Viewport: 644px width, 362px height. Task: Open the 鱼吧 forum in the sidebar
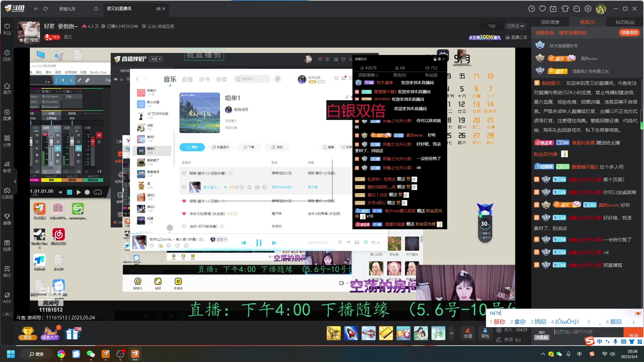[7, 167]
